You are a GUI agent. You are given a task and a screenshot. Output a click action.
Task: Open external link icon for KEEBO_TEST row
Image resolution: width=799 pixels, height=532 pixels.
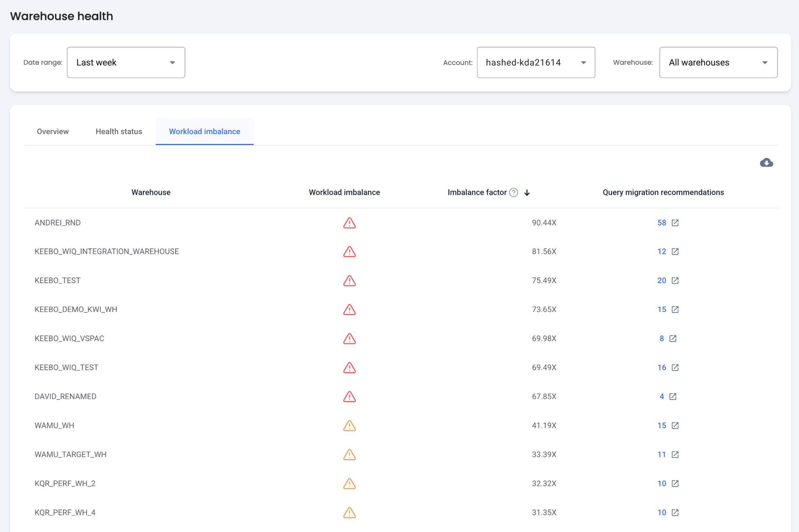675,280
